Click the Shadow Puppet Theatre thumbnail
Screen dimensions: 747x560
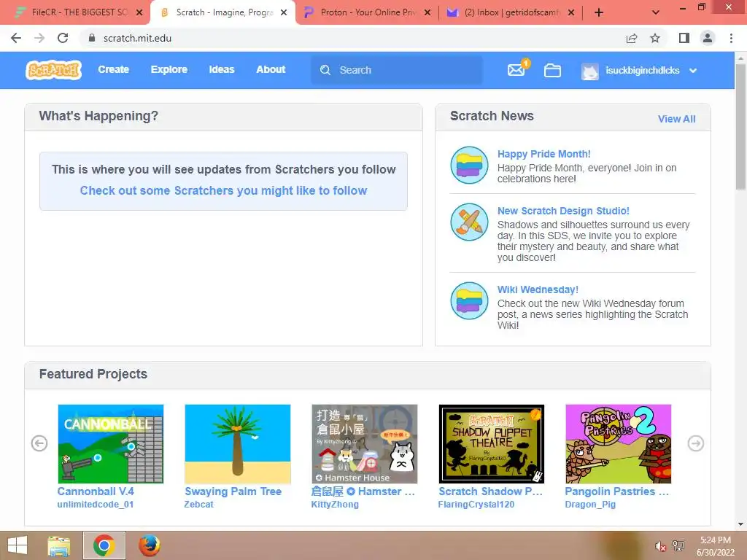tap(491, 444)
